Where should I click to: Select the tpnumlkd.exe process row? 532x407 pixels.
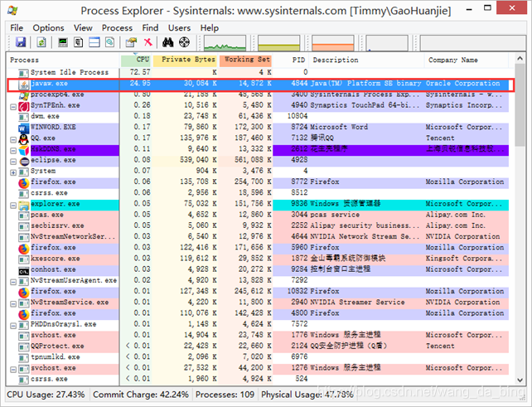point(258,356)
